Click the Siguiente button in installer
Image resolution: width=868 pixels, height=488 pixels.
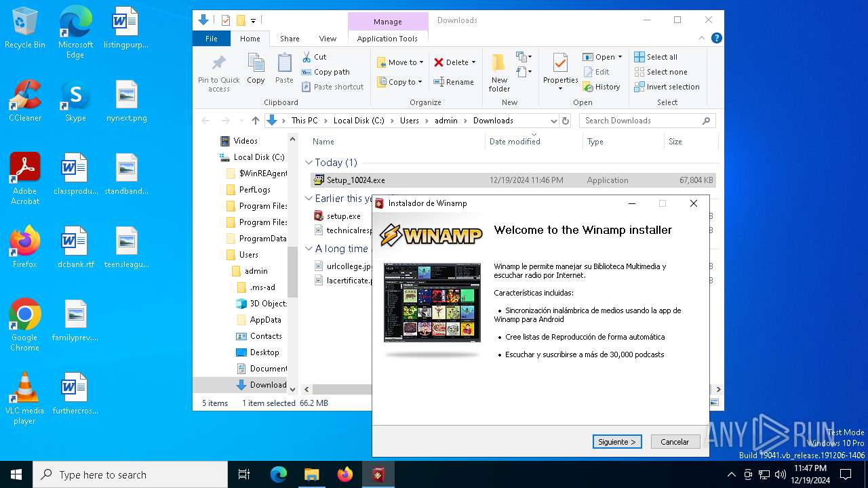tap(616, 442)
